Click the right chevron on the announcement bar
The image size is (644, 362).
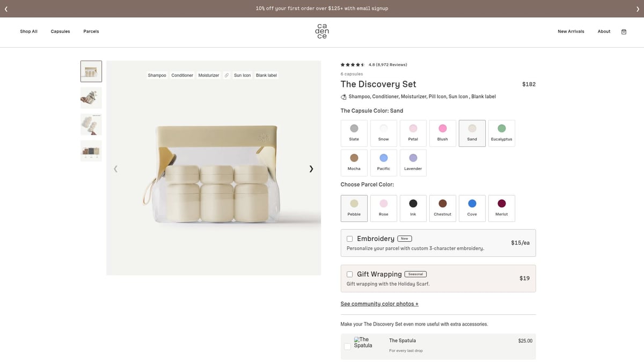tap(638, 9)
